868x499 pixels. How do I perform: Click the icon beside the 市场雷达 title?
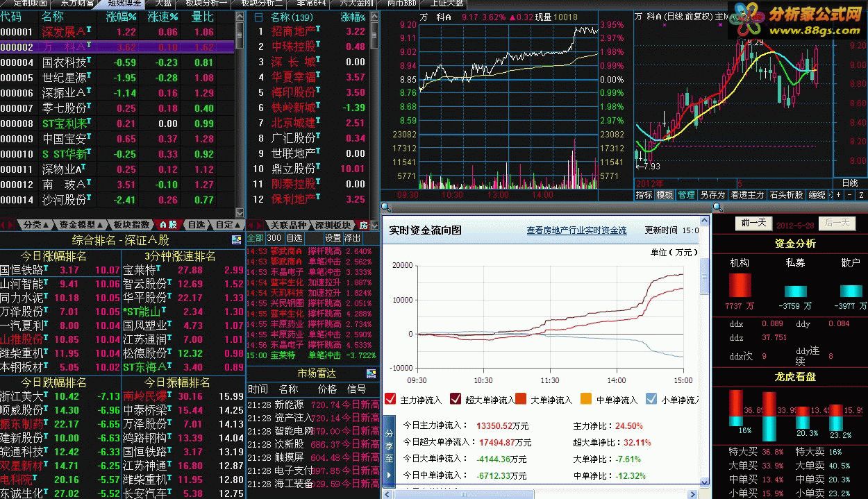372,373
